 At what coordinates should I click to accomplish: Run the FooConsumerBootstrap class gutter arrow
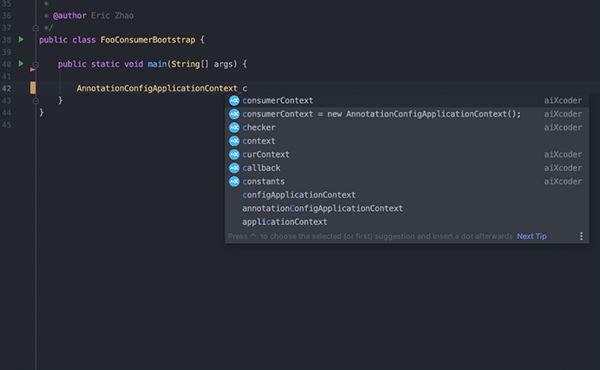(x=21, y=39)
